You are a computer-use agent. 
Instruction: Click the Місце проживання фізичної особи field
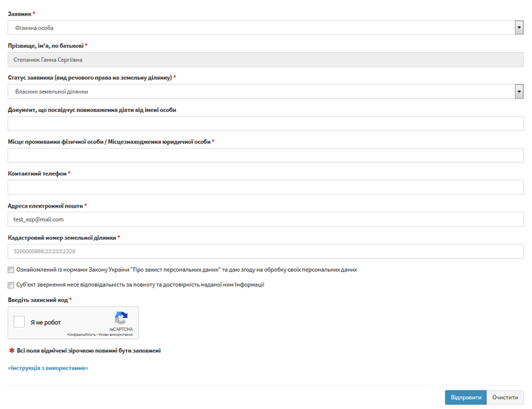[266, 155]
